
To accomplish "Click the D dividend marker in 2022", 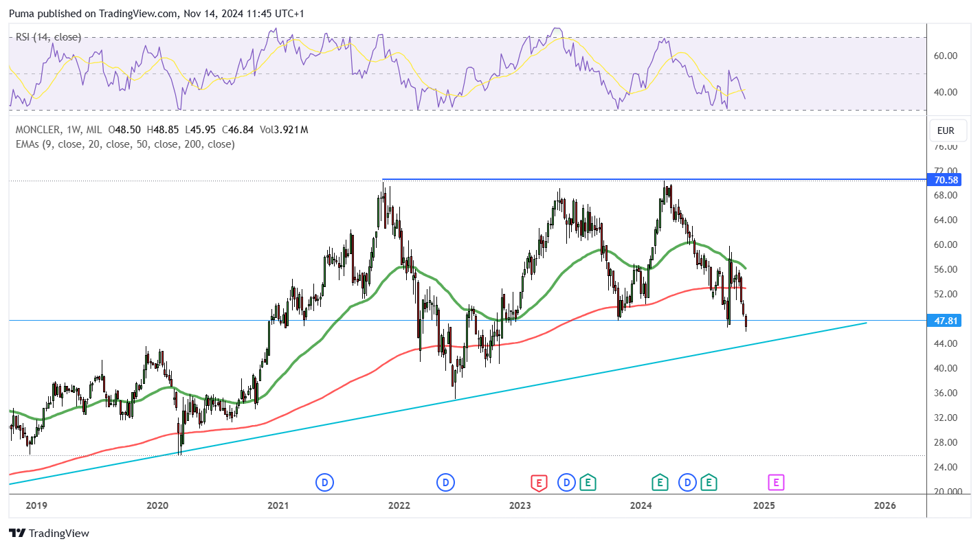I will point(446,483).
